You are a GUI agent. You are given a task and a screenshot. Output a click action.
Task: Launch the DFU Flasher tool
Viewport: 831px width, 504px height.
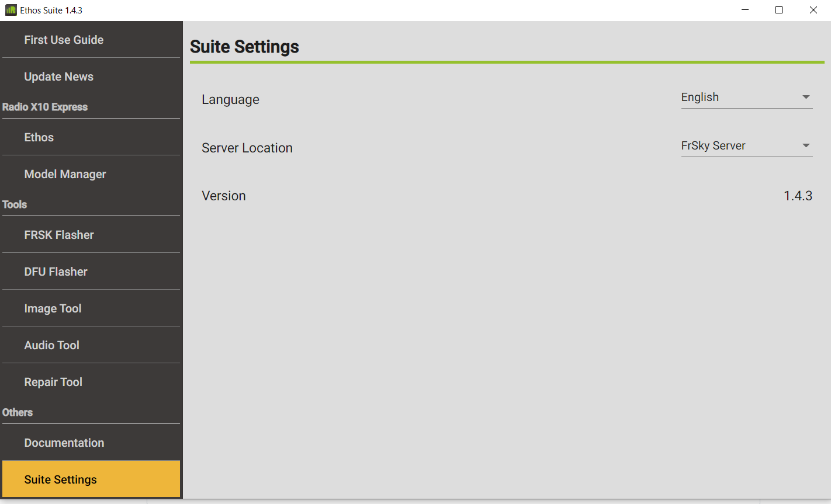tap(56, 272)
